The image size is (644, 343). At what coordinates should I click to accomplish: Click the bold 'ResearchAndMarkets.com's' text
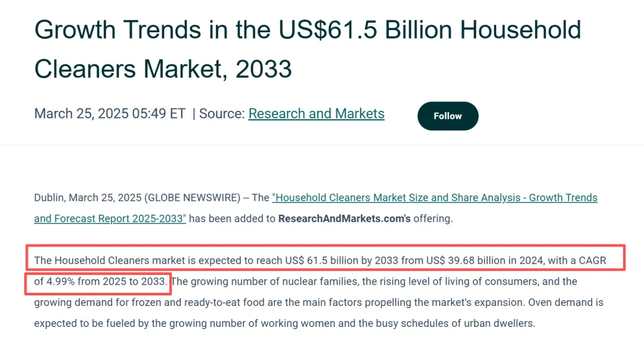[344, 218]
